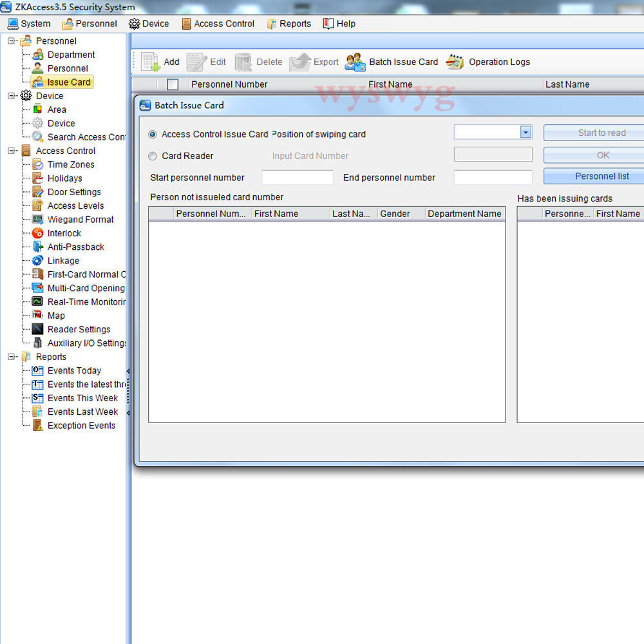Tick the select-all checkbox in table header

(x=173, y=84)
